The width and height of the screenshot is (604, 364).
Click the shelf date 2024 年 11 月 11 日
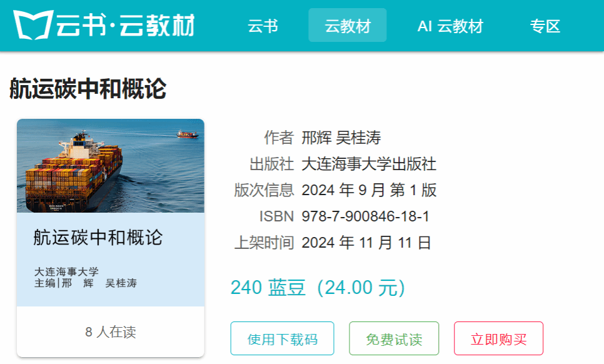(366, 243)
